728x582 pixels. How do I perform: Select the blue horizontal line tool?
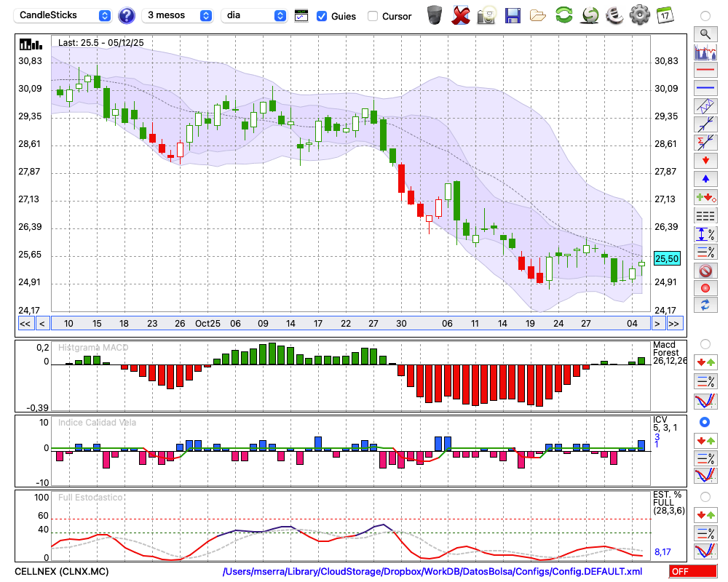point(705,88)
